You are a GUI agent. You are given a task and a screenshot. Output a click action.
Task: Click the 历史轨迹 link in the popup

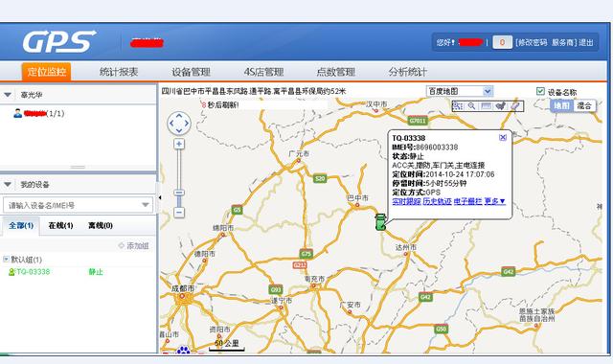(438, 201)
